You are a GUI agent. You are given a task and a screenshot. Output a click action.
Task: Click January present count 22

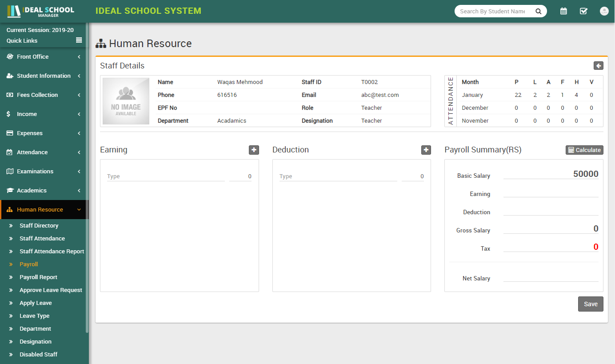[x=518, y=95]
